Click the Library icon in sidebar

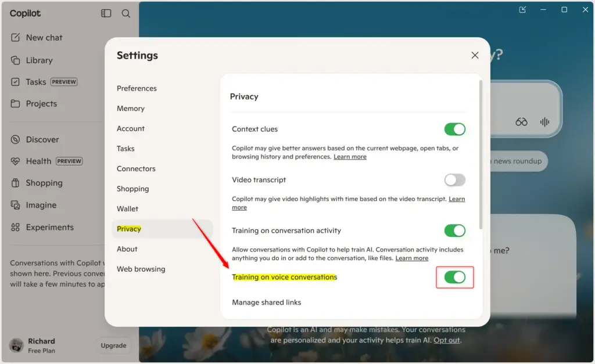pyautogui.click(x=15, y=60)
